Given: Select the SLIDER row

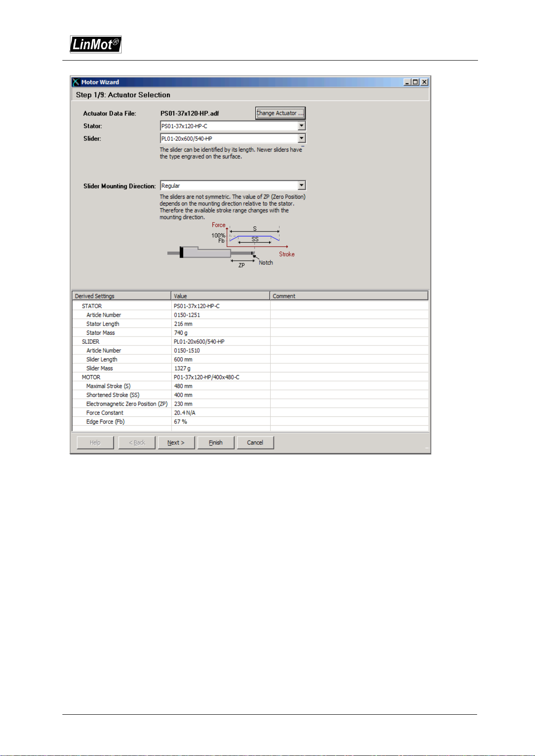Looking at the screenshot, I should click(x=250, y=341).
